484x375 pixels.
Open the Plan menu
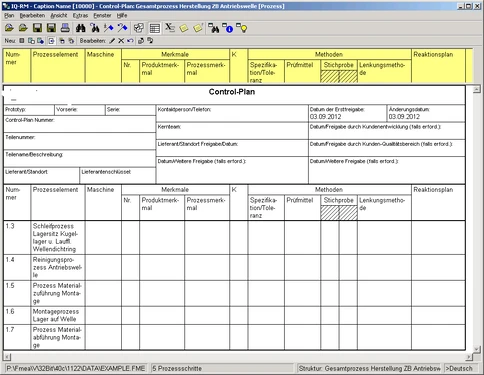[x=9, y=15]
